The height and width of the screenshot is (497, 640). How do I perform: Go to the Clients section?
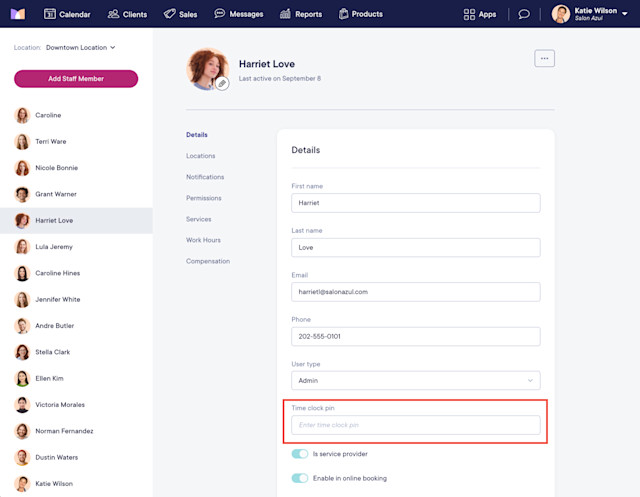pyautogui.click(x=127, y=14)
